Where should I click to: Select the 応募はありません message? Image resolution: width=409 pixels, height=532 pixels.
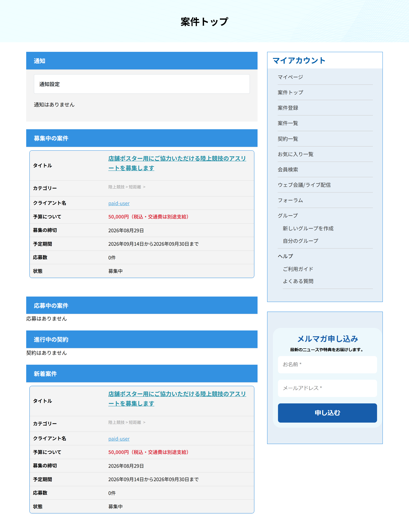point(46,319)
